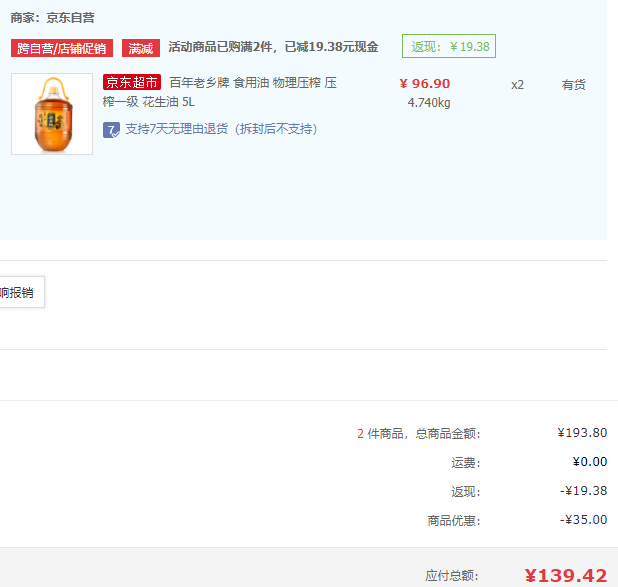Click the discount amount -¥35.00
The image size is (618, 587).
pos(583,520)
